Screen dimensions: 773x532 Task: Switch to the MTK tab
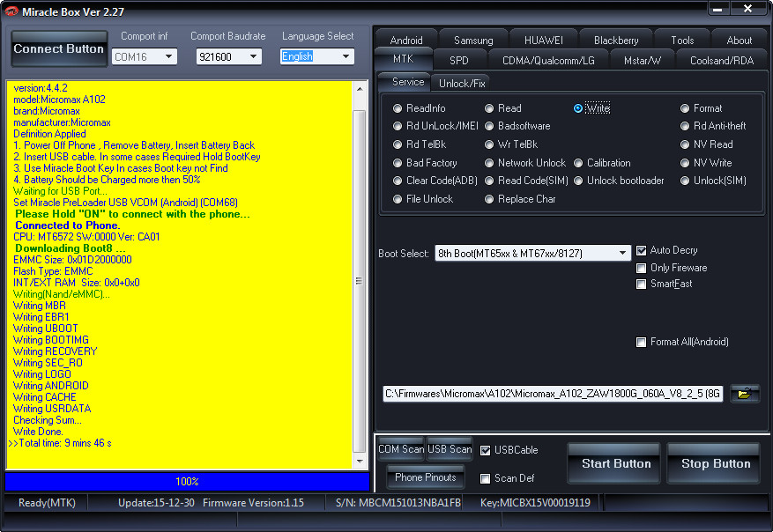click(x=404, y=59)
